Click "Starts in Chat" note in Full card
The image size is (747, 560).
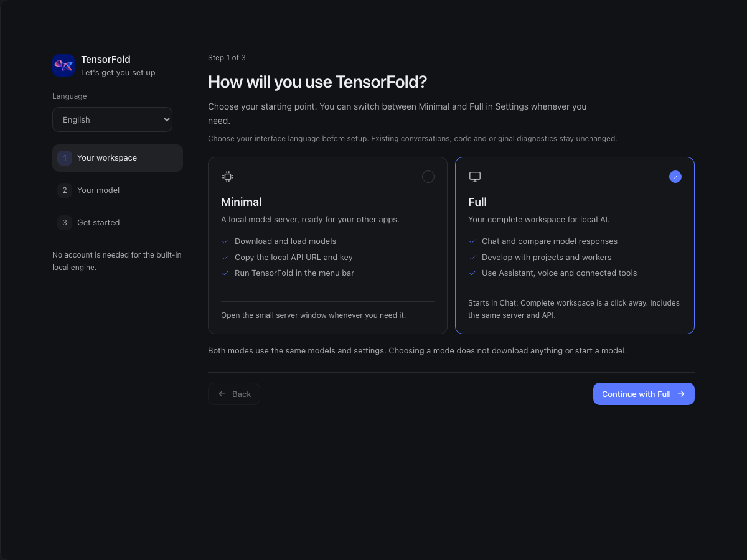pos(574,309)
